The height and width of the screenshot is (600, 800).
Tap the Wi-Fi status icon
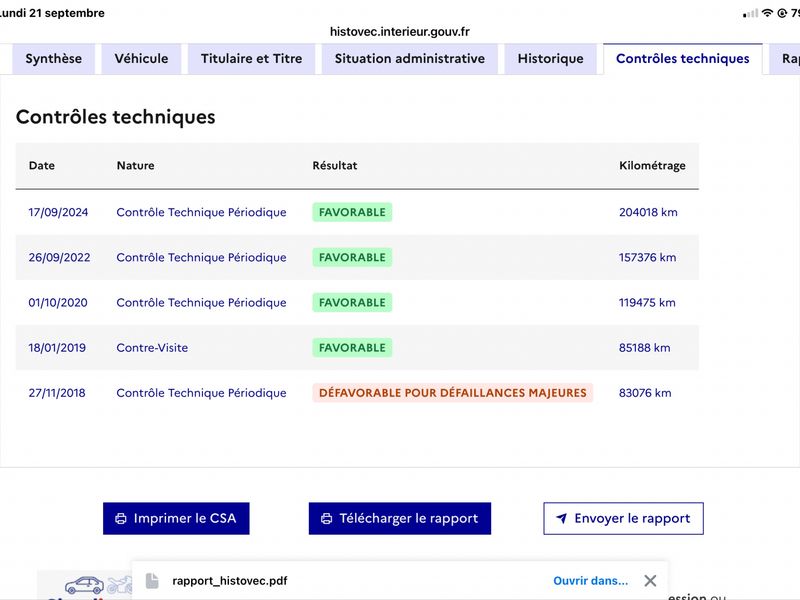click(x=767, y=13)
